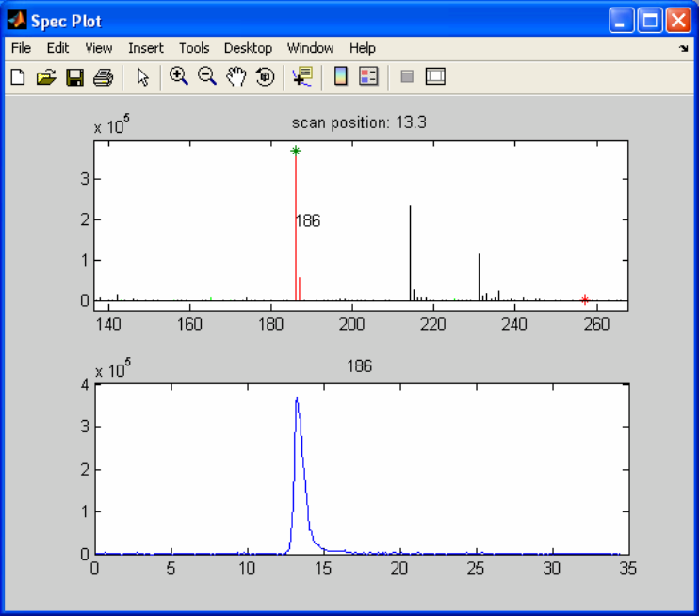Print the figure using the printer icon

[103, 77]
